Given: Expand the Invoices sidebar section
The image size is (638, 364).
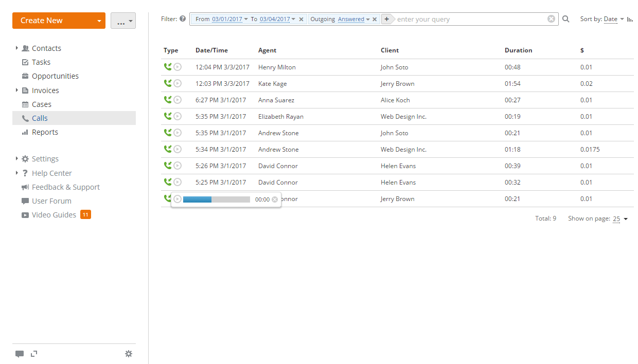Looking at the screenshot, I should coord(17,89).
